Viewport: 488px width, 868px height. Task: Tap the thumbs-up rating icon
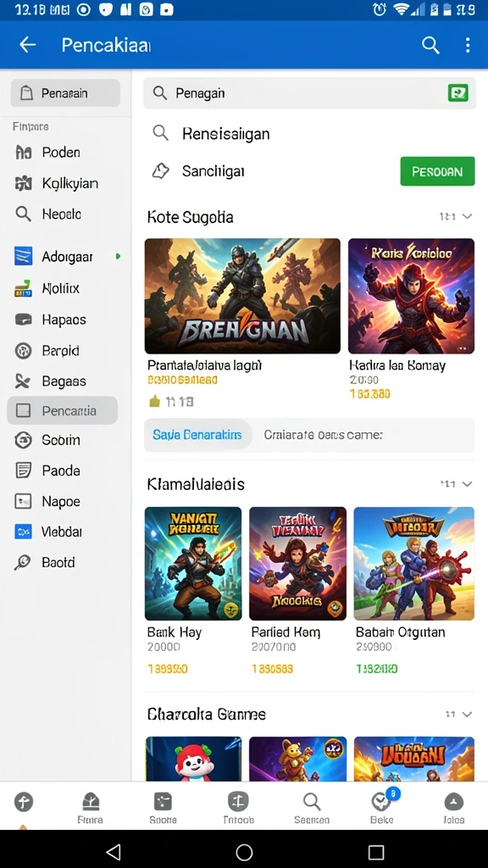coord(155,401)
